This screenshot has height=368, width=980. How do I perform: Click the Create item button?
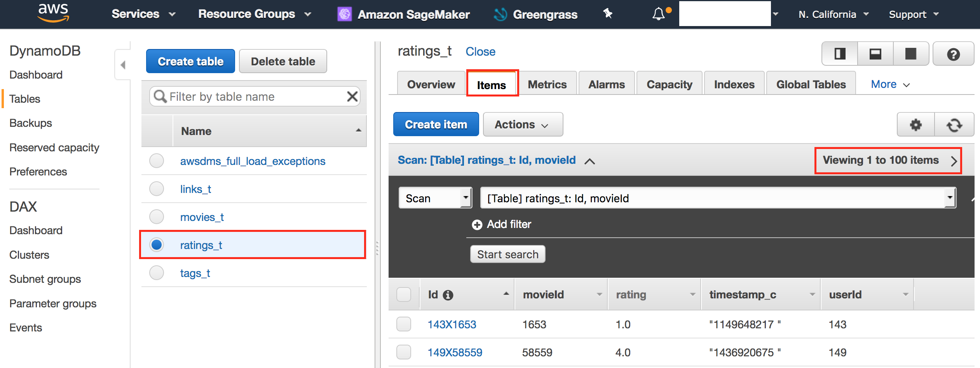point(436,124)
